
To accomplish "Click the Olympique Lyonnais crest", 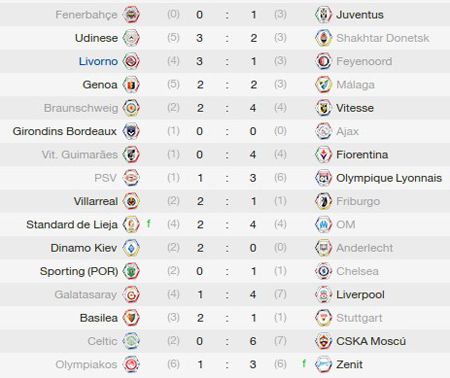I will tap(323, 178).
